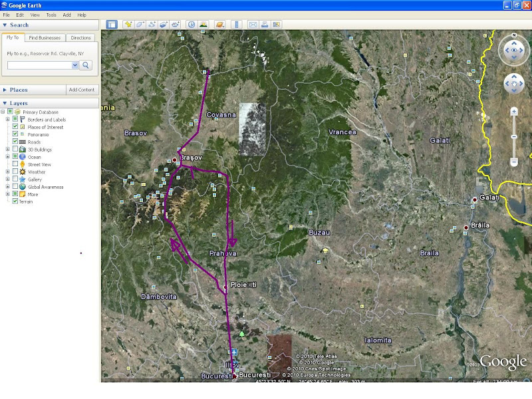This screenshot has width=532, height=399.
Task: Uncheck the Roads layer
Action: [15, 142]
